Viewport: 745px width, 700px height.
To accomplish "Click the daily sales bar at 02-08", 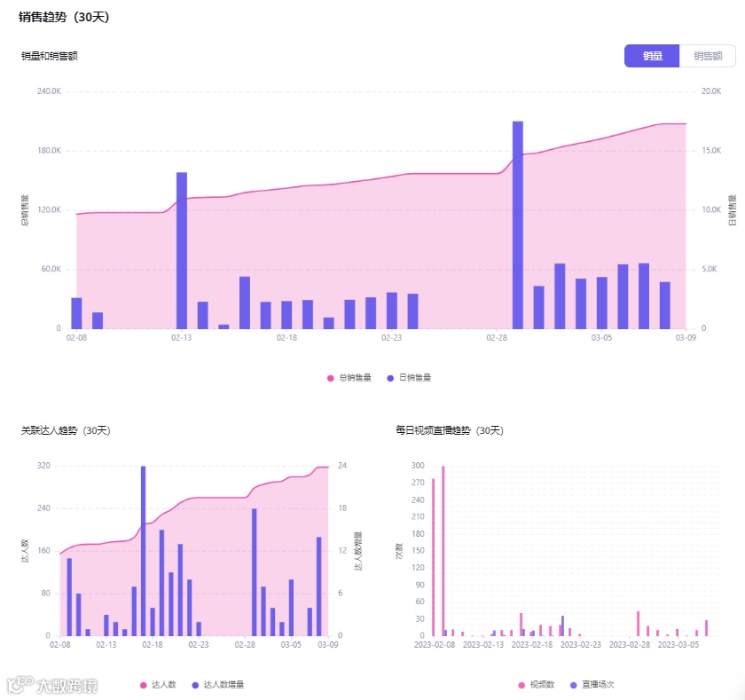I will pyautogui.click(x=76, y=313).
